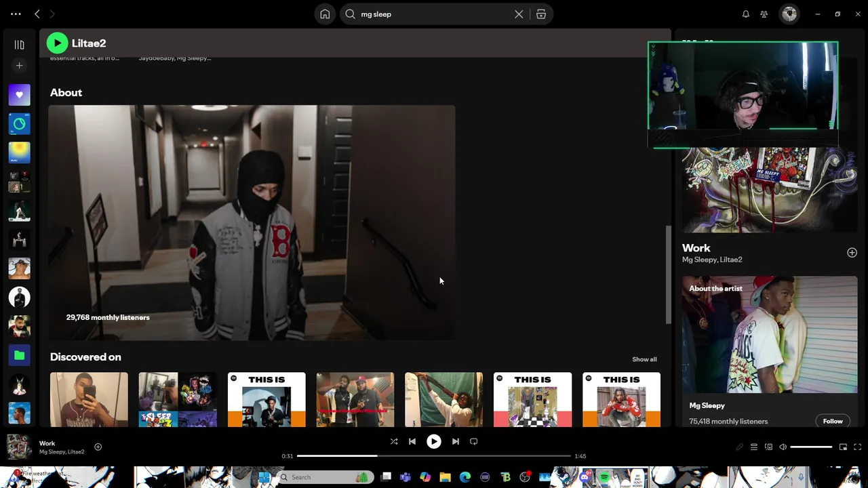
Task: Click '29,768 monthly listeners' text
Action: tap(108, 317)
